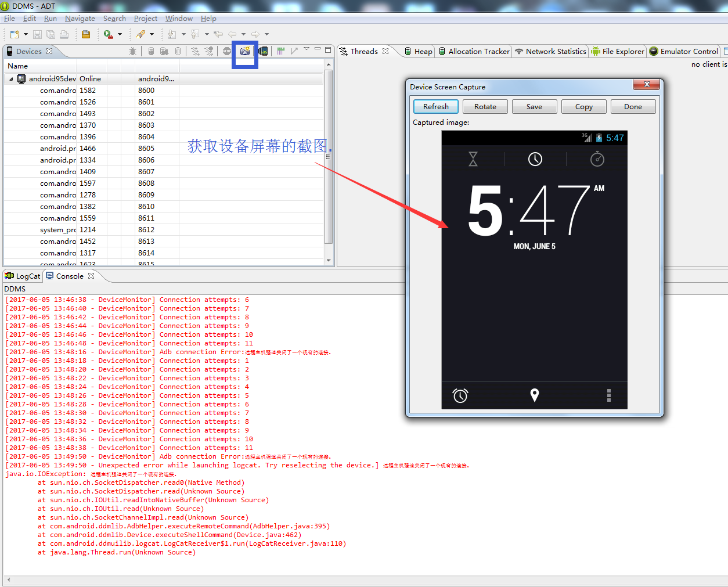
Task: Click the Dump View Hierarchy for UI Automator icon
Action: tap(263, 51)
